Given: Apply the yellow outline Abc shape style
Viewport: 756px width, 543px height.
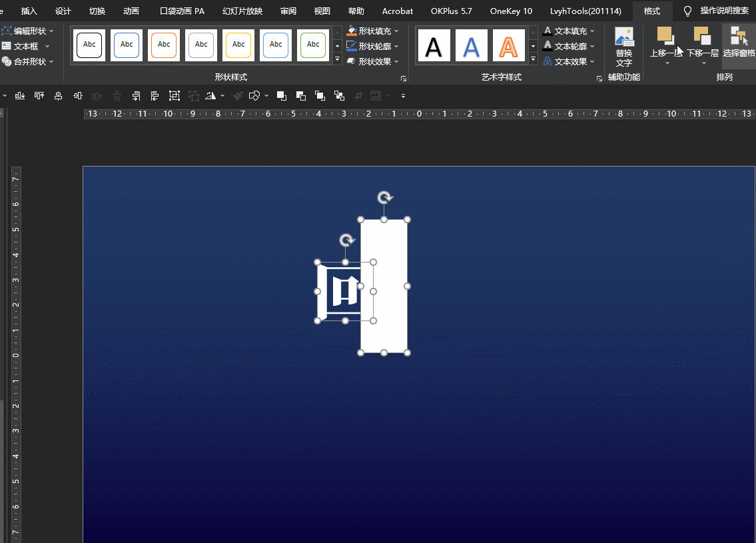Looking at the screenshot, I should pos(238,45).
